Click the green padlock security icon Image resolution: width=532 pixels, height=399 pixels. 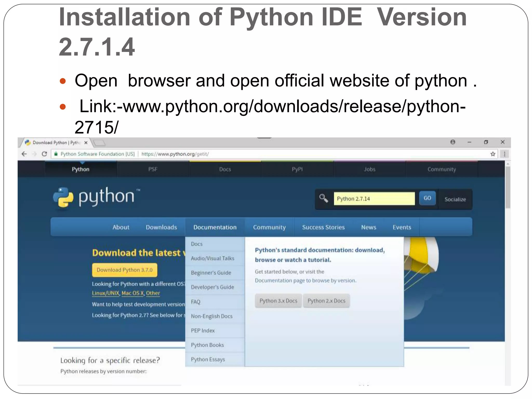[56, 154]
